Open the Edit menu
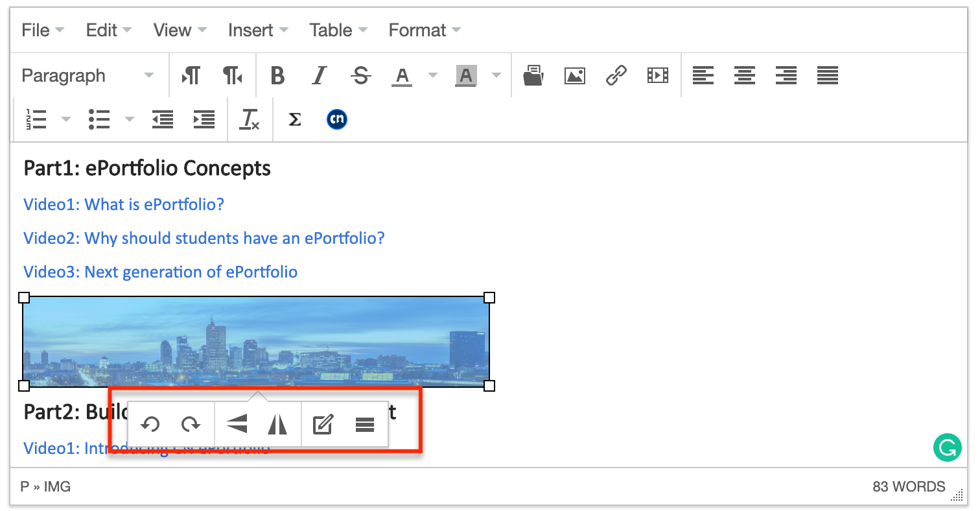 [x=108, y=30]
